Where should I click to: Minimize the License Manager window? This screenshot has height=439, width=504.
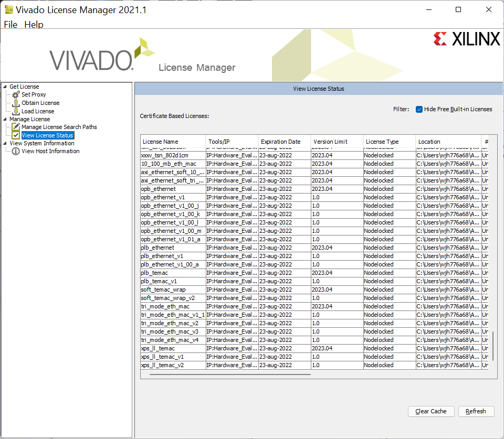pyautogui.click(x=429, y=9)
